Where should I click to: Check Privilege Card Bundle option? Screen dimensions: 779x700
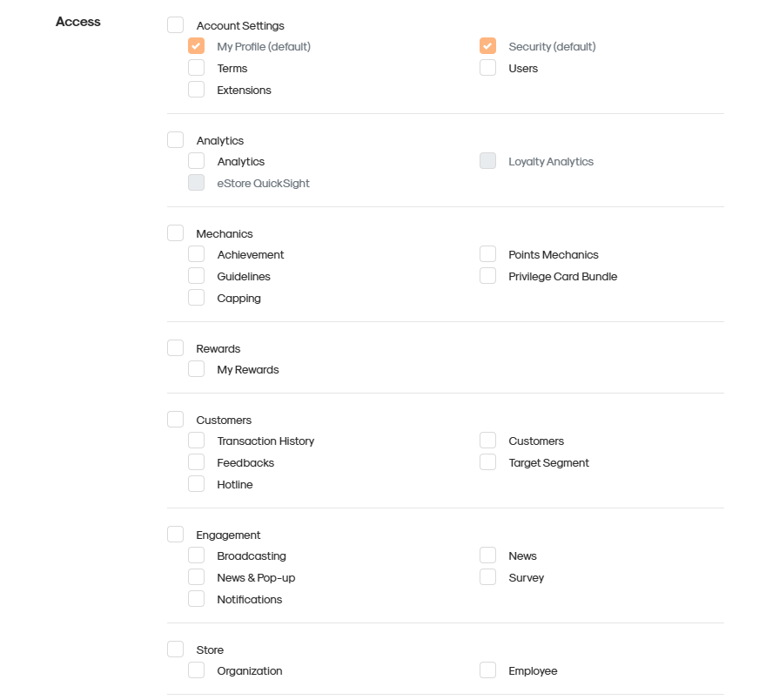point(488,276)
